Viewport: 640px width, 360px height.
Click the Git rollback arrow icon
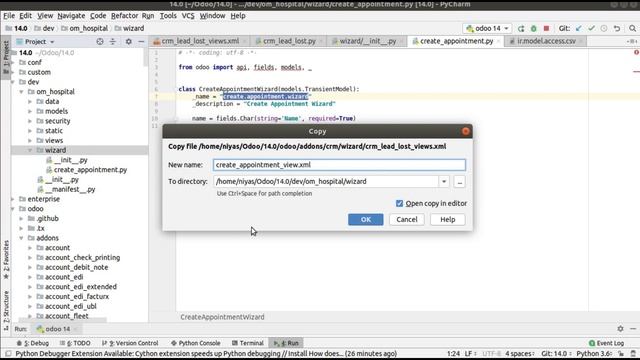[617, 29]
